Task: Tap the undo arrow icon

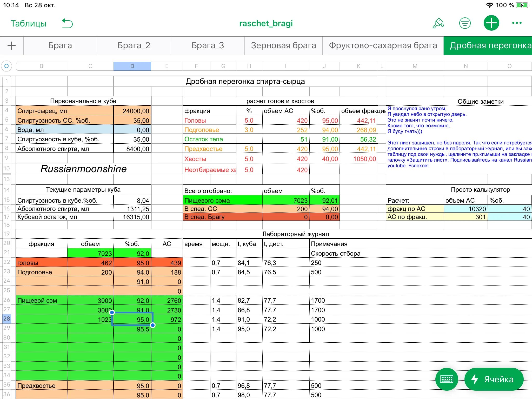Action: point(67,23)
